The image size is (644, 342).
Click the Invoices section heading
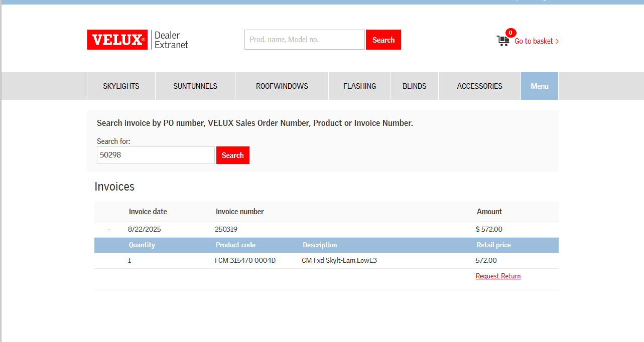pyautogui.click(x=114, y=187)
